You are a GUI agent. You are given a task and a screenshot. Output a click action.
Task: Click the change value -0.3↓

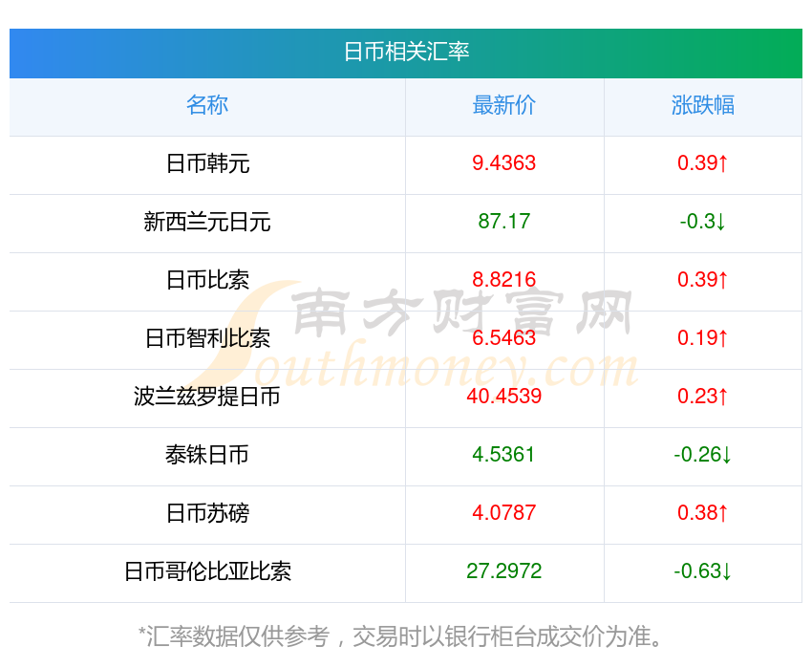point(703,221)
